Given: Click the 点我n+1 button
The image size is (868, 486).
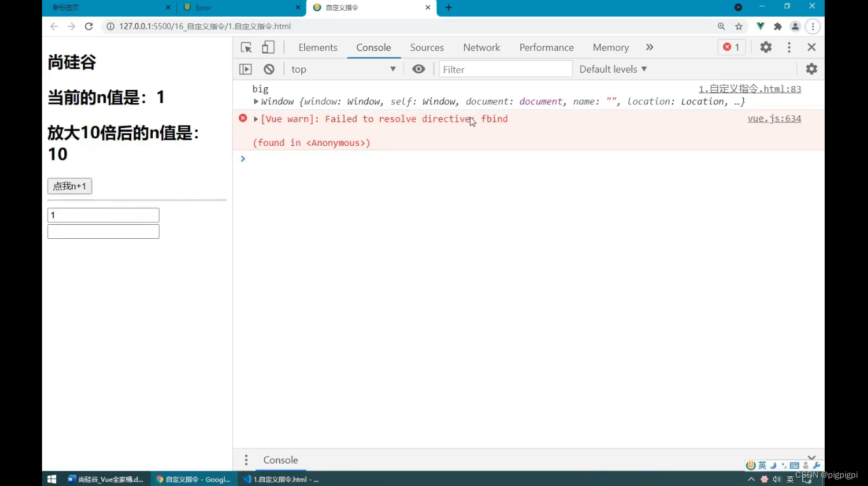Looking at the screenshot, I should point(69,186).
